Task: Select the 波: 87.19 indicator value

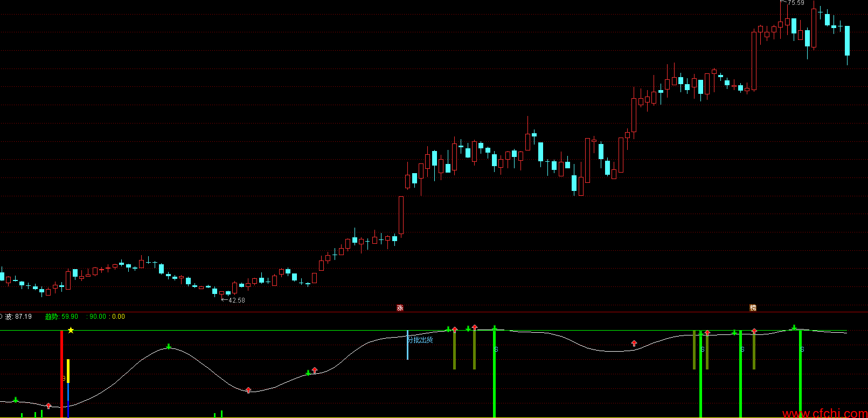Action: tap(18, 317)
